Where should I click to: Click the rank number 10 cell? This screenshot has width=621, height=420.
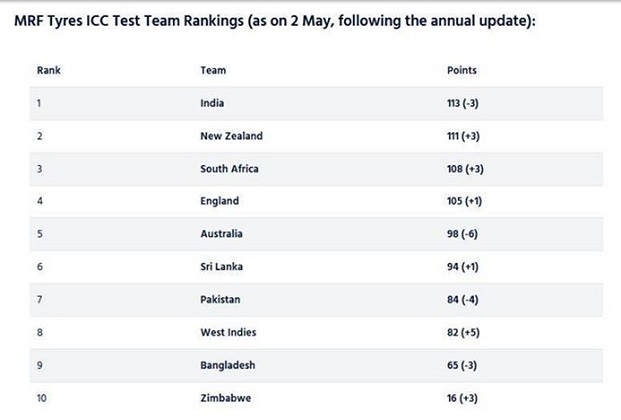point(42,398)
